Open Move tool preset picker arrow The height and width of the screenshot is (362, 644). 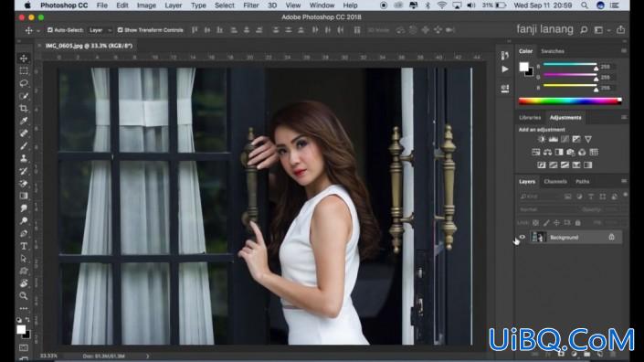point(38,30)
